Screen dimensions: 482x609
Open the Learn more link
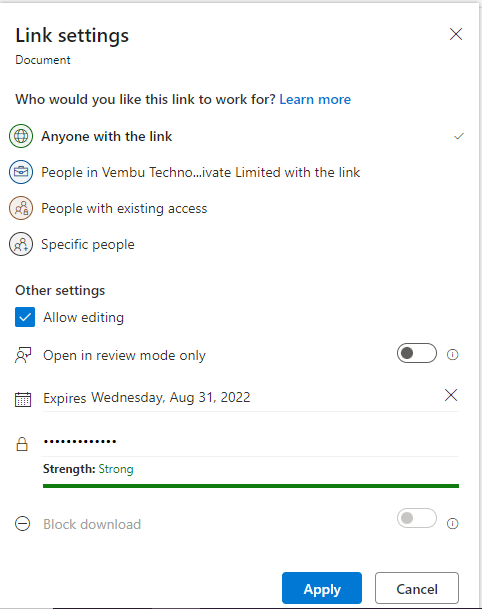[315, 99]
